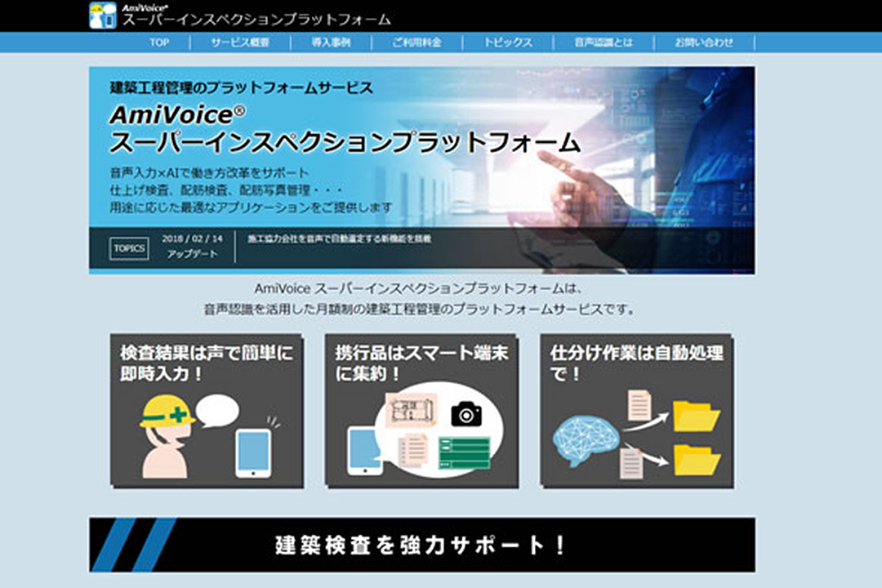Image resolution: width=882 pixels, height=588 pixels.
Task: Click the large AmiVoice® banner title
Action: [177, 115]
